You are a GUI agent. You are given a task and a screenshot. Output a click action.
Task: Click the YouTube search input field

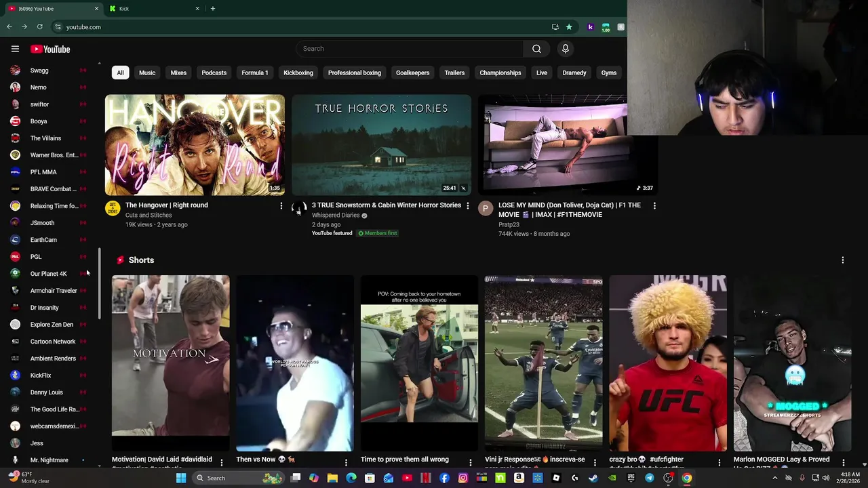409,49
